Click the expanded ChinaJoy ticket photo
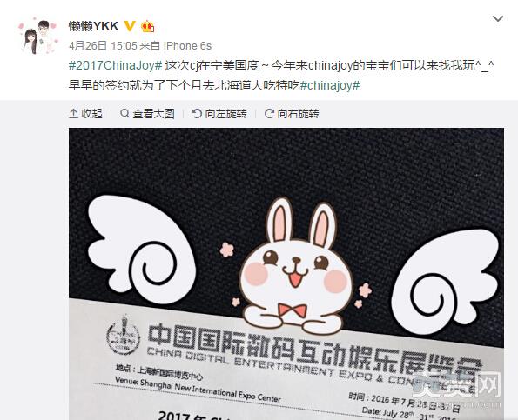The width and height of the screenshot is (518, 420). [286, 274]
